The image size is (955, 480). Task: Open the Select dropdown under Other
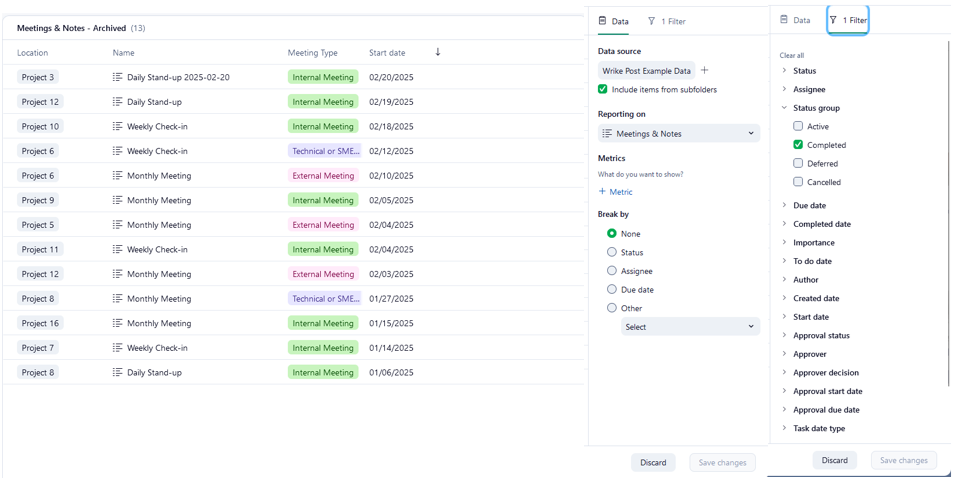coord(691,327)
